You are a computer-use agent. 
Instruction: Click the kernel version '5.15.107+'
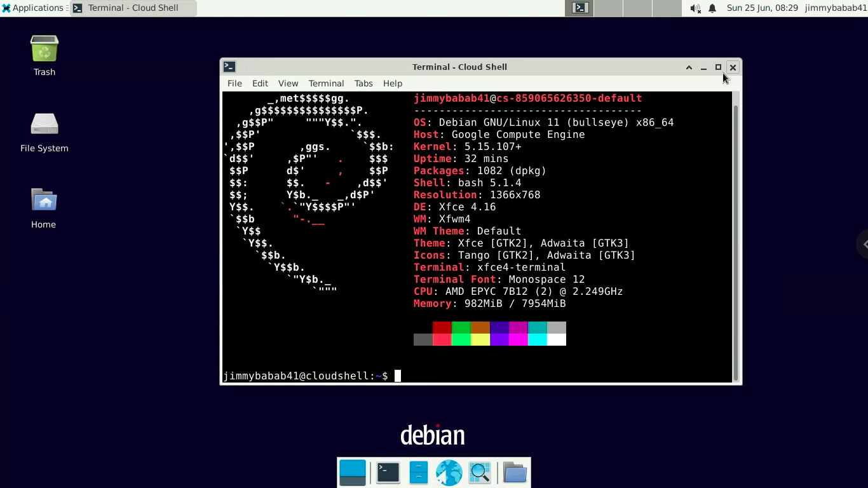pyautogui.click(x=492, y=147)
